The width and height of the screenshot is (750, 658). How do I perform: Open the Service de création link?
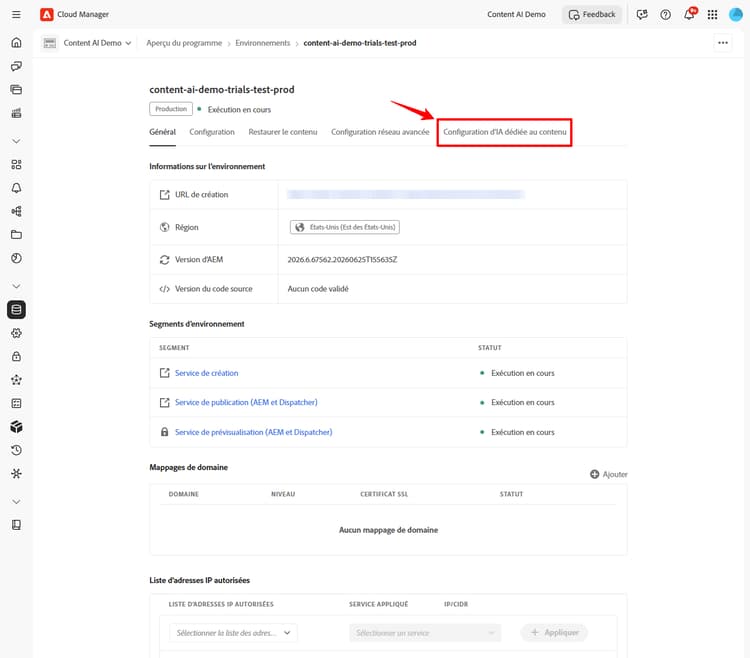[207, 373]
